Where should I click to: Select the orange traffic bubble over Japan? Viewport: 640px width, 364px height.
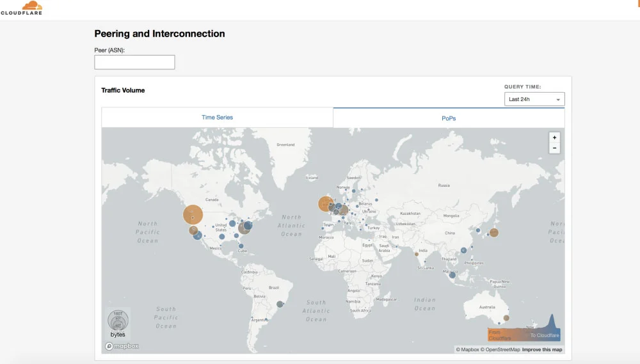pyautogui.click(x=494, y=233)
